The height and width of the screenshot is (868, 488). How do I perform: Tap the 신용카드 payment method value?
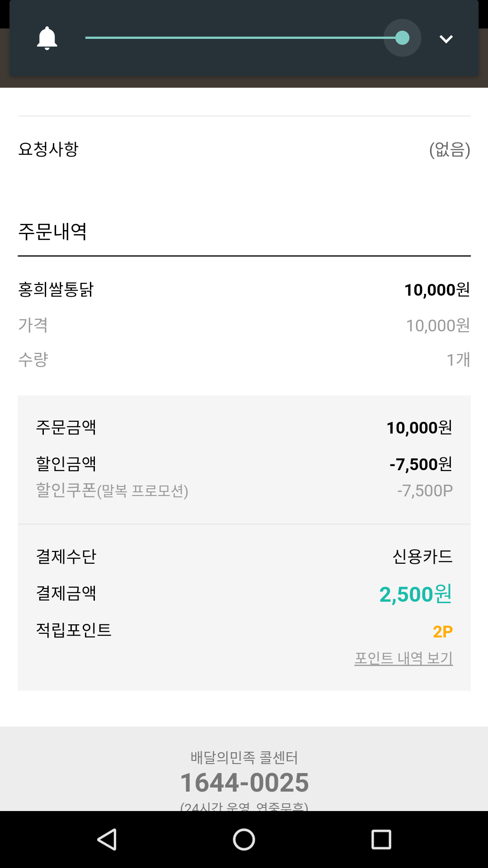click(422, 557)
